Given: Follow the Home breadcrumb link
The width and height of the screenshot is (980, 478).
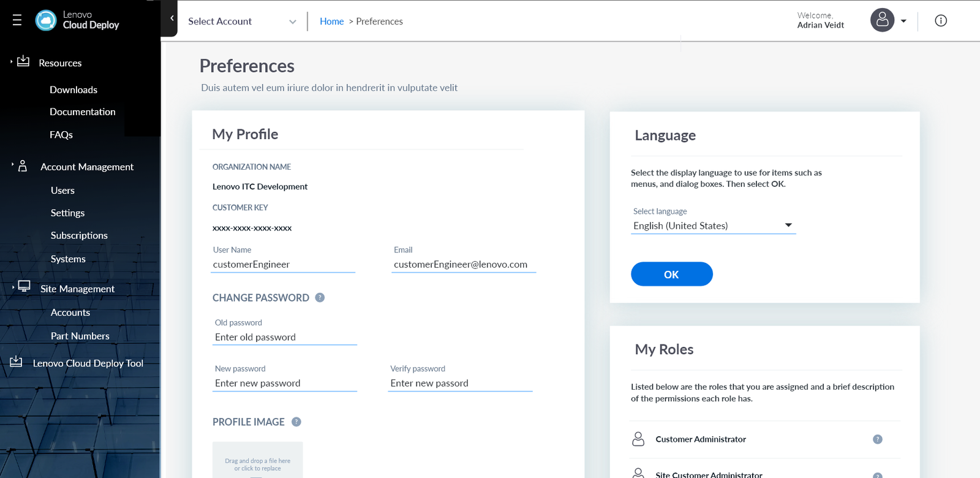Looking at the screenshot, I should [331, 21].
